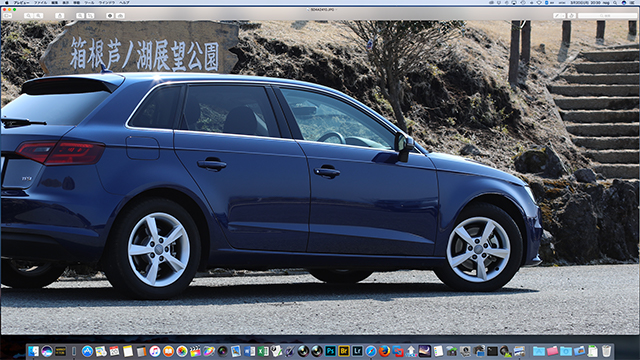Image resolution: width=640 pixels, height=360 pixels.
Task: Click the Preview toolbar search field
Action: (607, 16)
